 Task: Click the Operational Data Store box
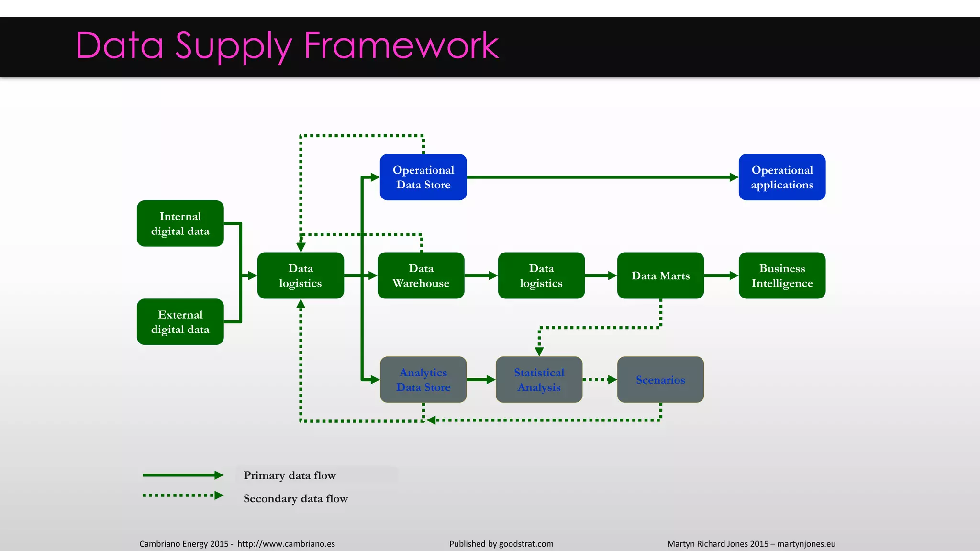coord(423,177)
